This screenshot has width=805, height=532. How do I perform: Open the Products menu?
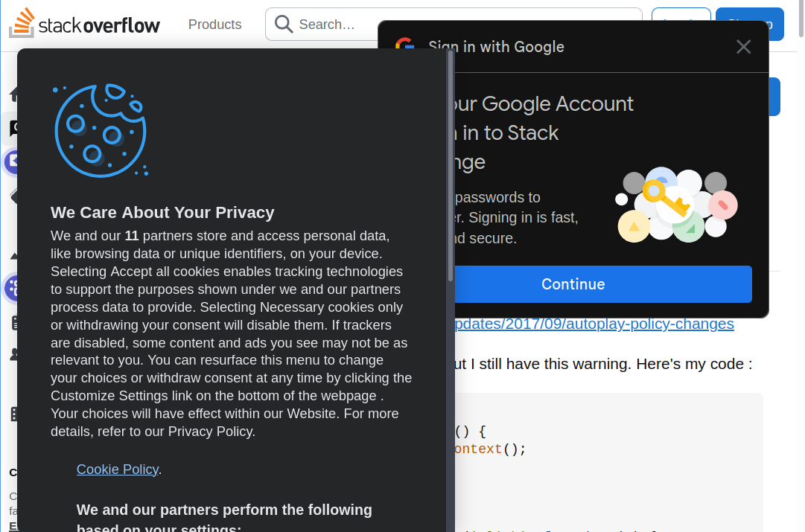coord(214,25)
